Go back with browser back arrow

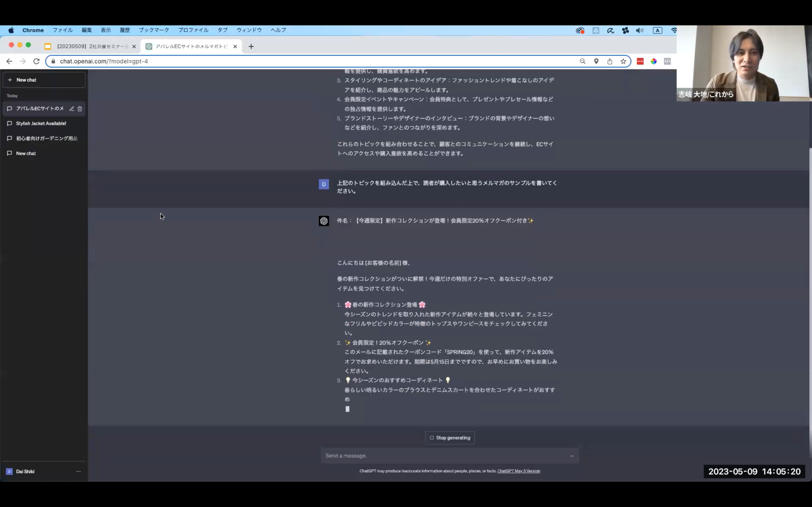(9, 61)
